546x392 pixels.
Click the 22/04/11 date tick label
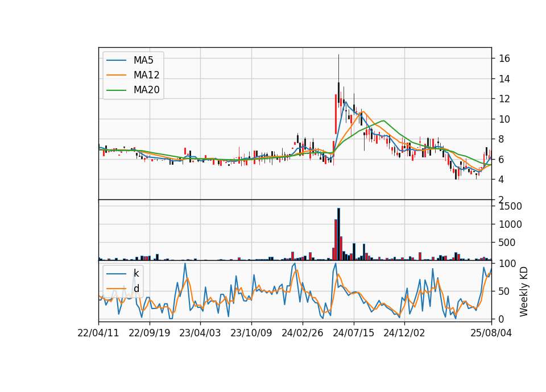point(98,333)
